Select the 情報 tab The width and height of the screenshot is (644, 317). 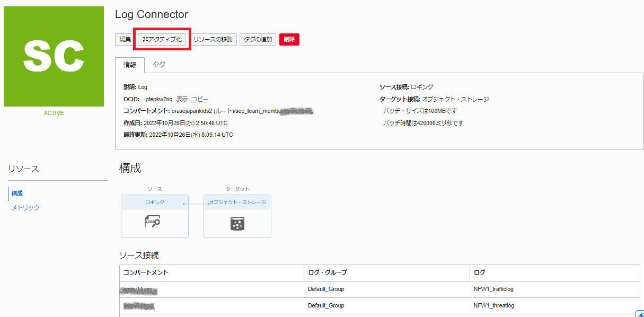(x=130, y=65)
